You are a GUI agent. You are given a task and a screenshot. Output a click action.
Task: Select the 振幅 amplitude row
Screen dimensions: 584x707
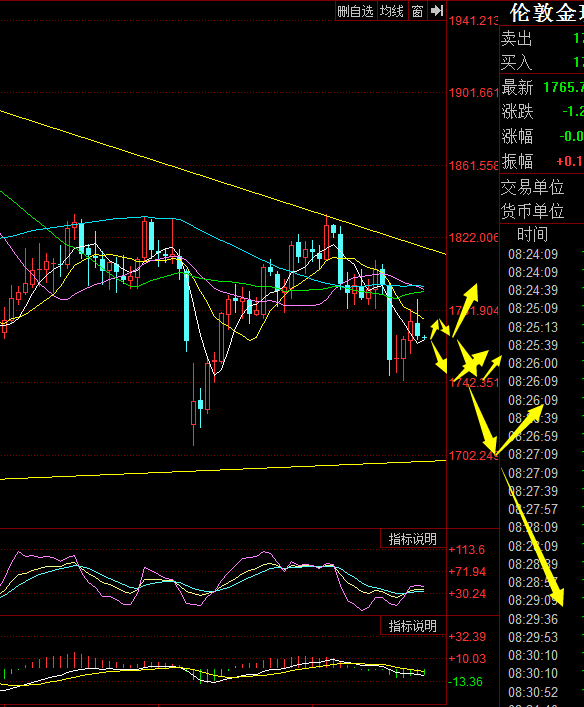(542, 161)
